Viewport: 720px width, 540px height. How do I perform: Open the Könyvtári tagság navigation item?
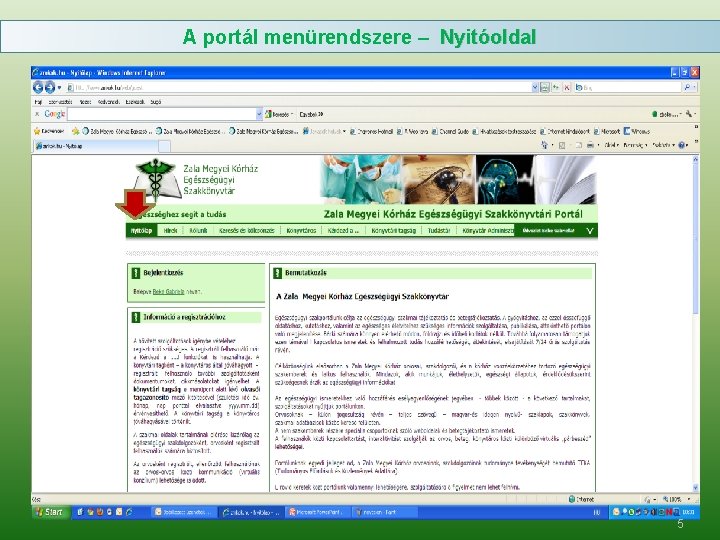[394, 231]
